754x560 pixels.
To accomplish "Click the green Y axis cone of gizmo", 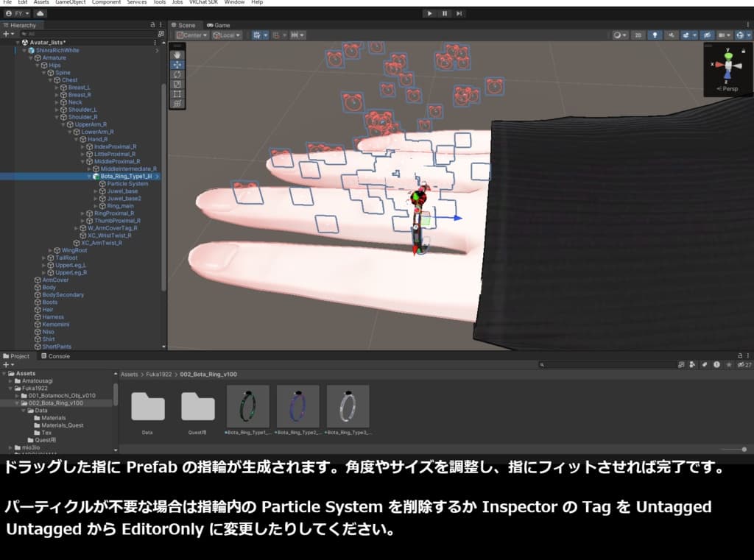I will click(728, 56).
